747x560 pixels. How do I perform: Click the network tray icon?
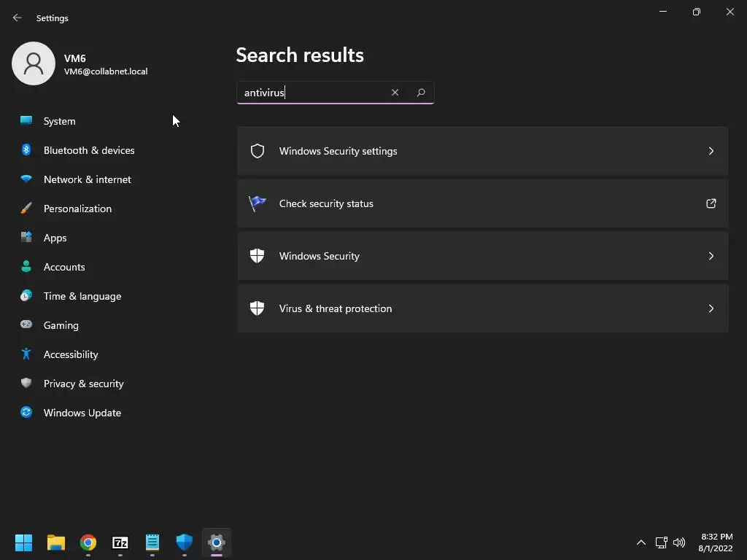pyautogui.click(x=661, y=542)
